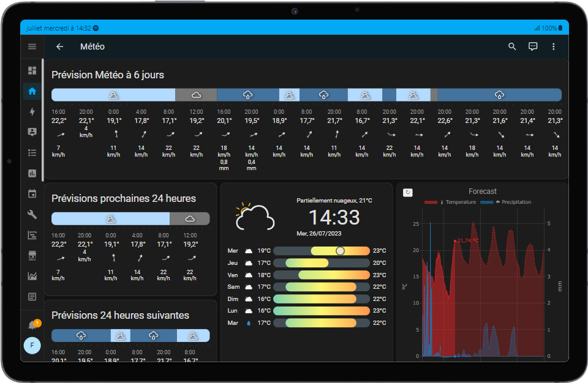Open the hamburger sidebar menu
The height and width of the screenshot is (383, 588).
[32, 46]
